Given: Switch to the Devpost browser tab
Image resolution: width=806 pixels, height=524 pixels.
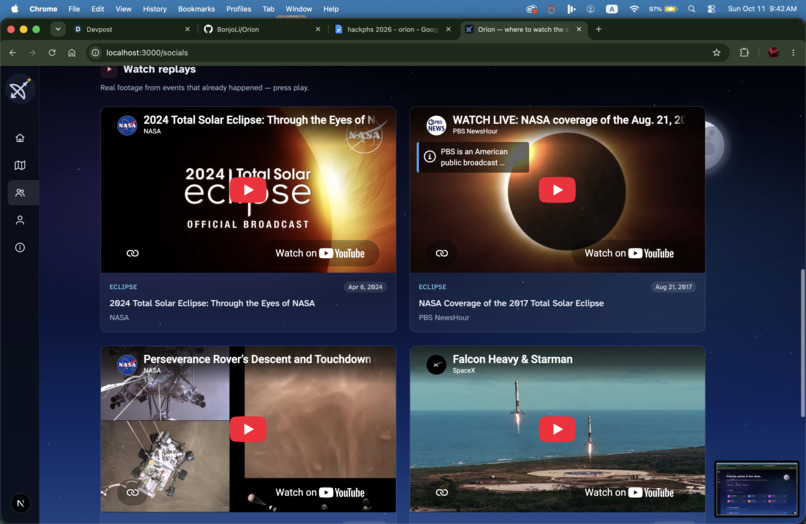Looking at the screenshot, I should click(x=131, y=29).
